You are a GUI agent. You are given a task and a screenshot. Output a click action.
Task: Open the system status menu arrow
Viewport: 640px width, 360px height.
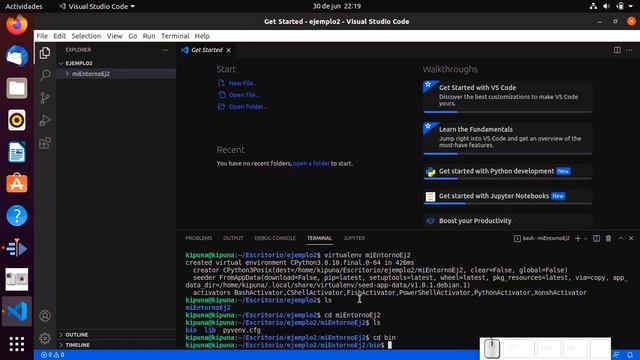click(x=631, y=6)
